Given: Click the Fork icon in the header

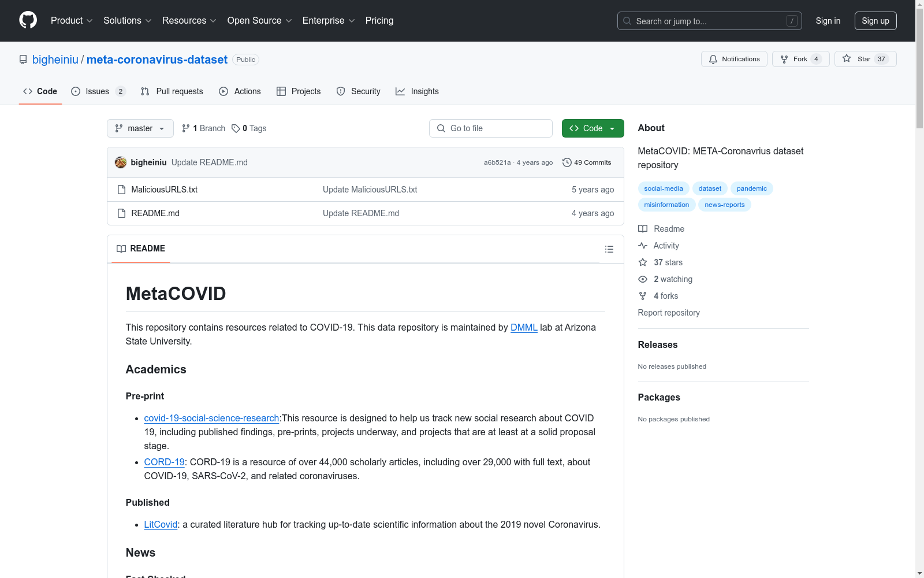Looking at the screenshot, I should click(x=784, y=59).
